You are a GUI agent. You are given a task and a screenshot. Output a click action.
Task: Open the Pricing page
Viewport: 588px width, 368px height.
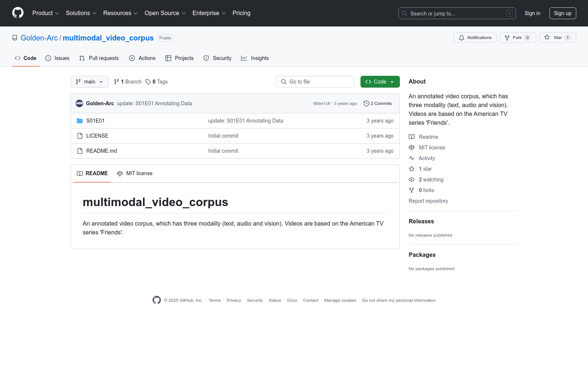[x=241, y=13]
